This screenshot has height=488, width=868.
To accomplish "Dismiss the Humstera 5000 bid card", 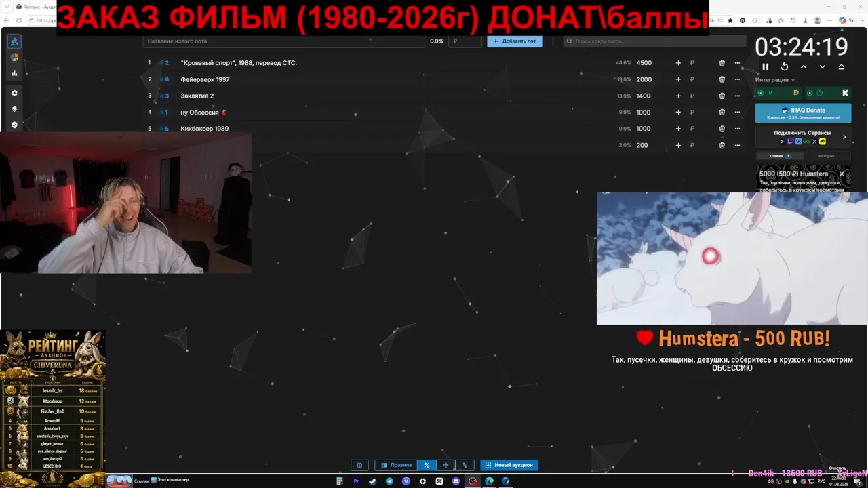I will tap(842, 174).
